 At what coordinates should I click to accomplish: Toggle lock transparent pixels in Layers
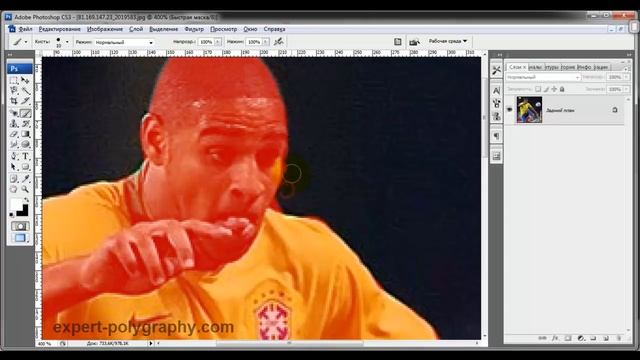tap(538, 89)
